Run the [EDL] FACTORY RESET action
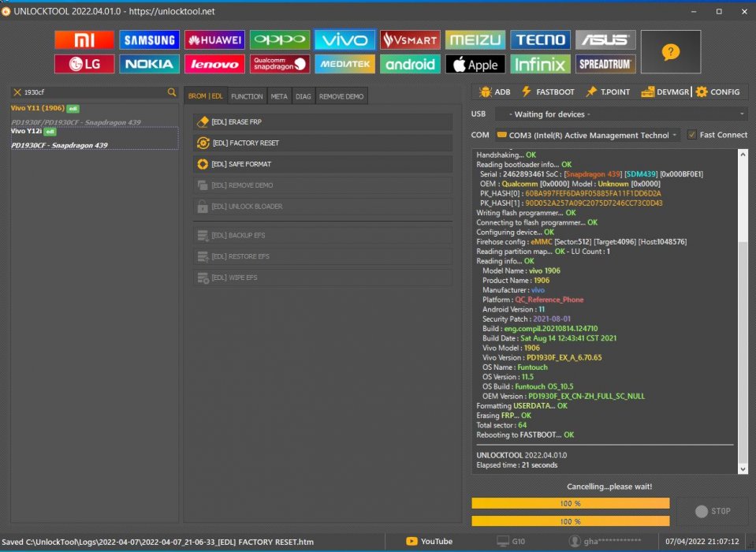This screenshot has width=756, height=552. coord(322,144)
